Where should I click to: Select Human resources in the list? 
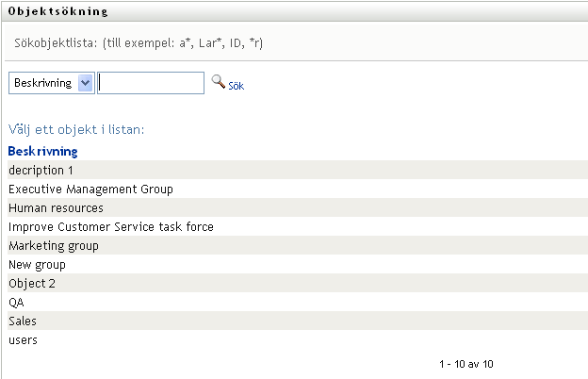[56, 207]
